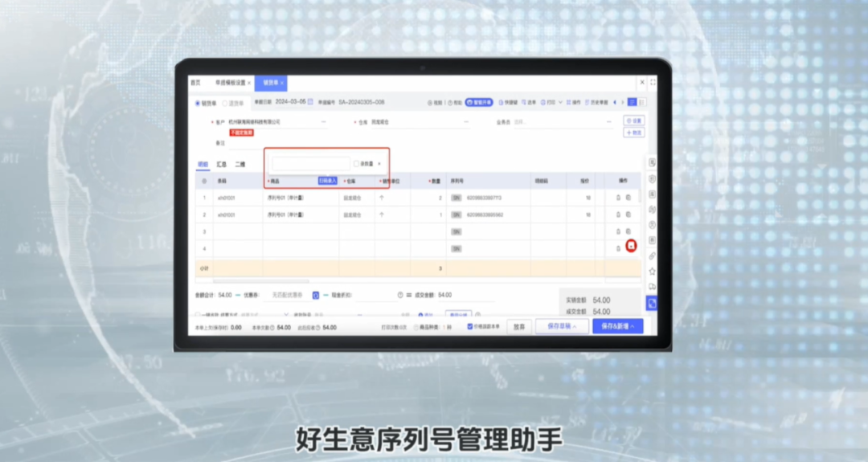Viewport: 868px width, 462px height.
Task: Click the 现金折扣 input field
Action: pos(375,296)
